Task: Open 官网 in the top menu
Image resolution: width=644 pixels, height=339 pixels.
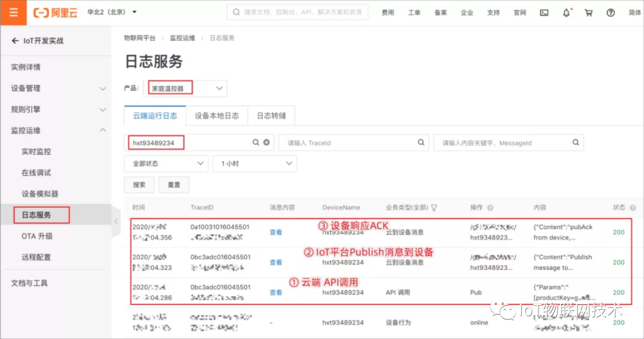Action: 520,13
